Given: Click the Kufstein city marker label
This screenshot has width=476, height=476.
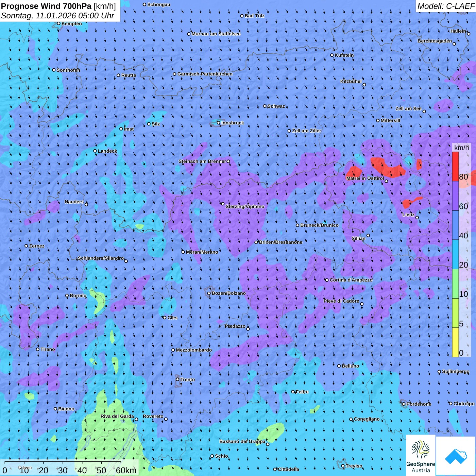Looking at the screenshot, I should [x=344, y=55].
